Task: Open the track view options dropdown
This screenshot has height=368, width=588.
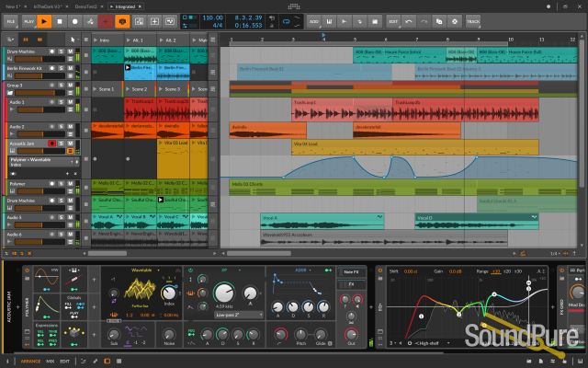Action: click(x=10, y=39)
